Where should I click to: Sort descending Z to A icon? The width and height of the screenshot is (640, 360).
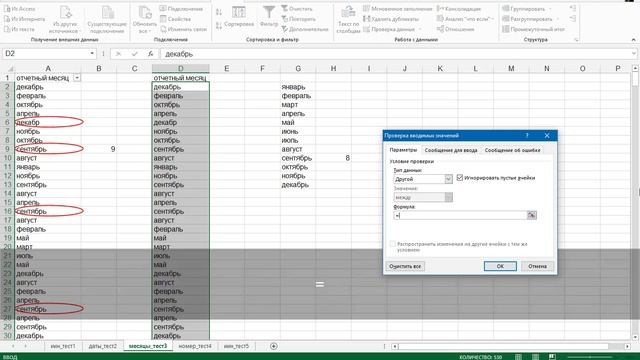point(219,25)
